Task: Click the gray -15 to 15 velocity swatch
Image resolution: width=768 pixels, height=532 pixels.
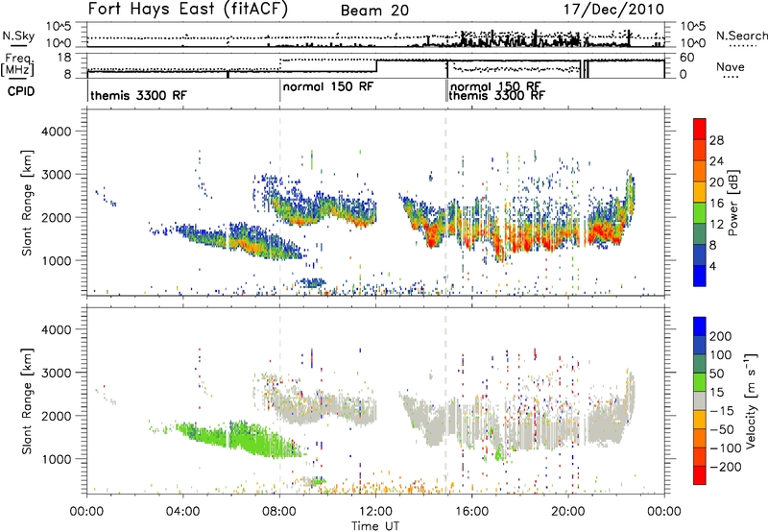Action: (x=700, y=400)
